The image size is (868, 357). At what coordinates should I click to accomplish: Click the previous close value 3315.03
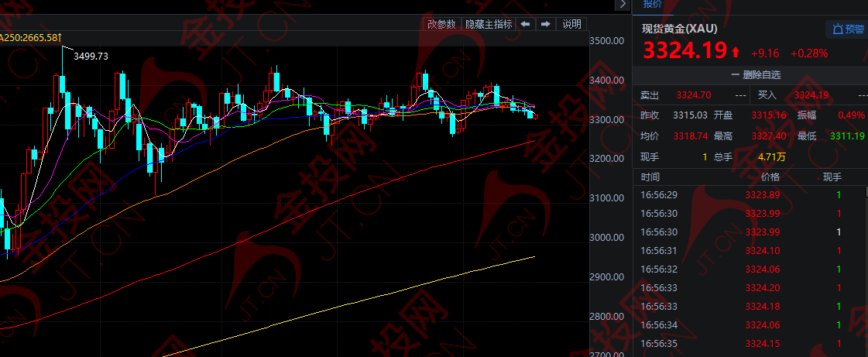coord(690,115)
